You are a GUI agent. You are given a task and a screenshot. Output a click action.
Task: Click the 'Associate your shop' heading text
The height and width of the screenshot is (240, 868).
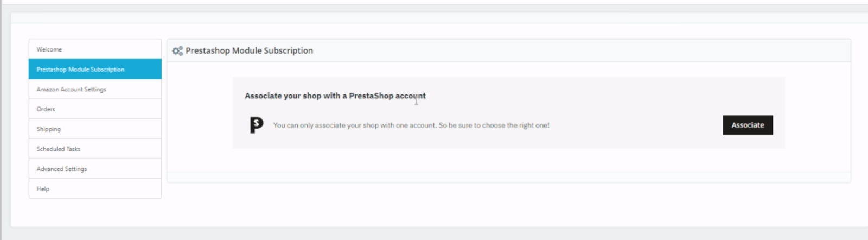[335, 96]
